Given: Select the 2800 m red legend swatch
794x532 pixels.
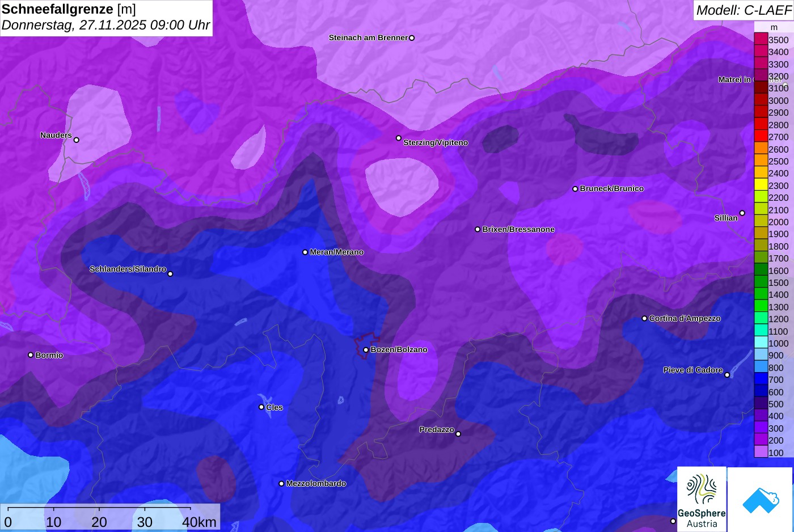Looking at the screenshot, I should [761, 124].
